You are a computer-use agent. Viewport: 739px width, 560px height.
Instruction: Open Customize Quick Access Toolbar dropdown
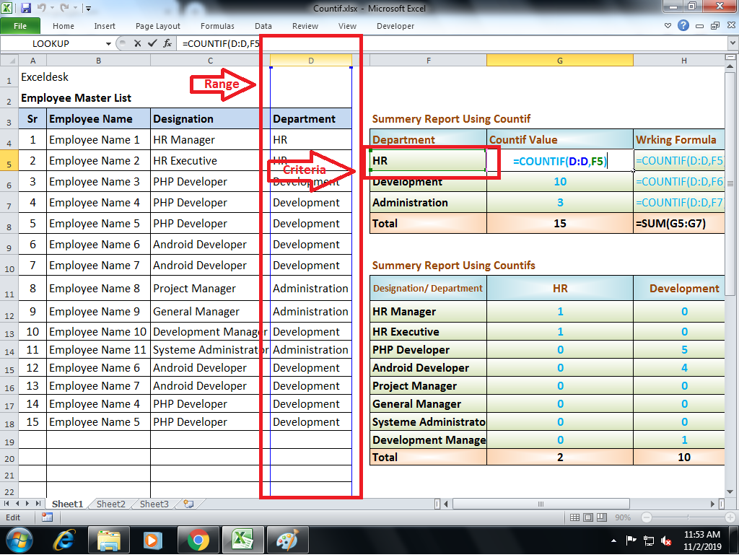(x=88, y=8)
